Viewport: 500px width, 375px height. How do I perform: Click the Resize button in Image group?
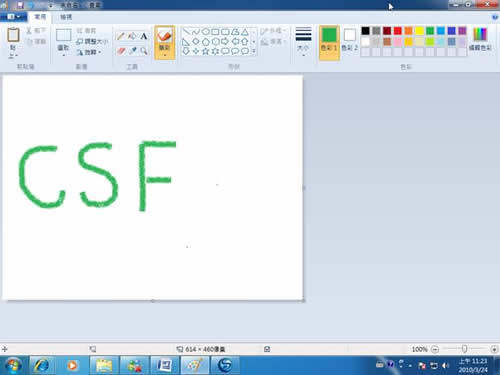(92, 41)
